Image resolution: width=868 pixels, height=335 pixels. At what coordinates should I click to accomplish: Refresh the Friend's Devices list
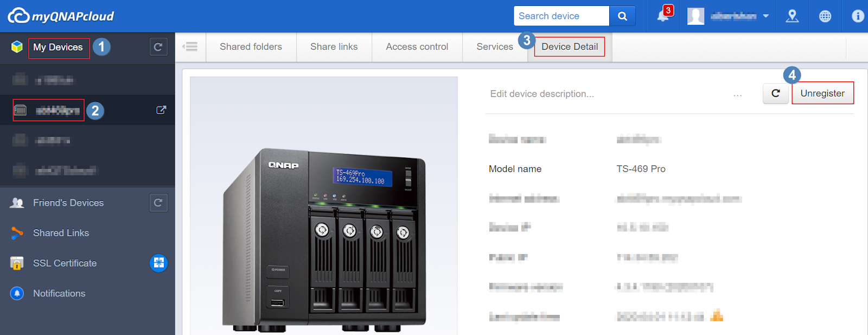pos(158,203)
